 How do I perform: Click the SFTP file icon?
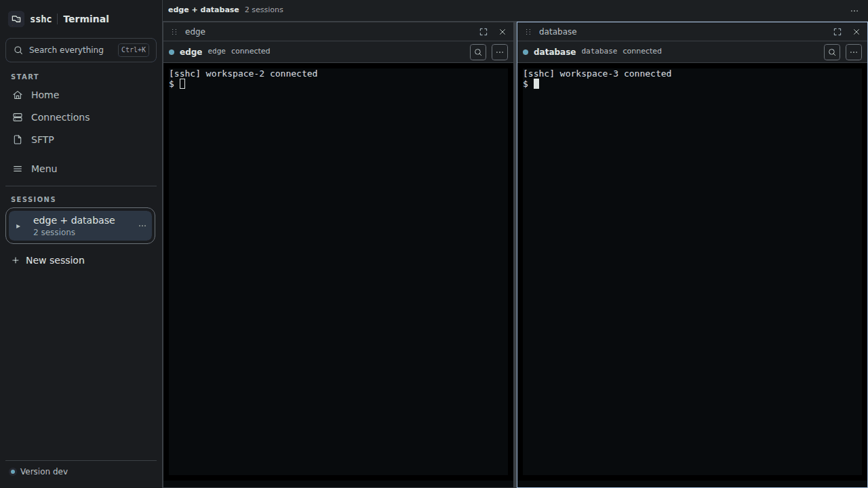point(18,140)
